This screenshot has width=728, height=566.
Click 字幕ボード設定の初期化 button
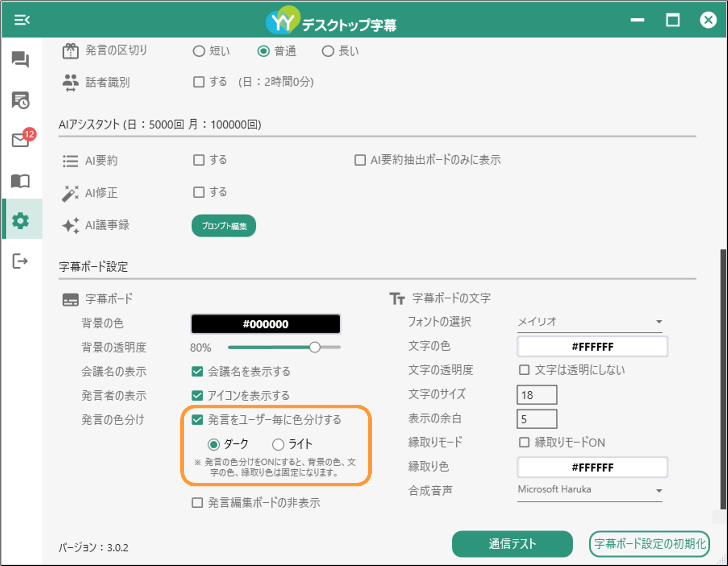coord(649,544)
